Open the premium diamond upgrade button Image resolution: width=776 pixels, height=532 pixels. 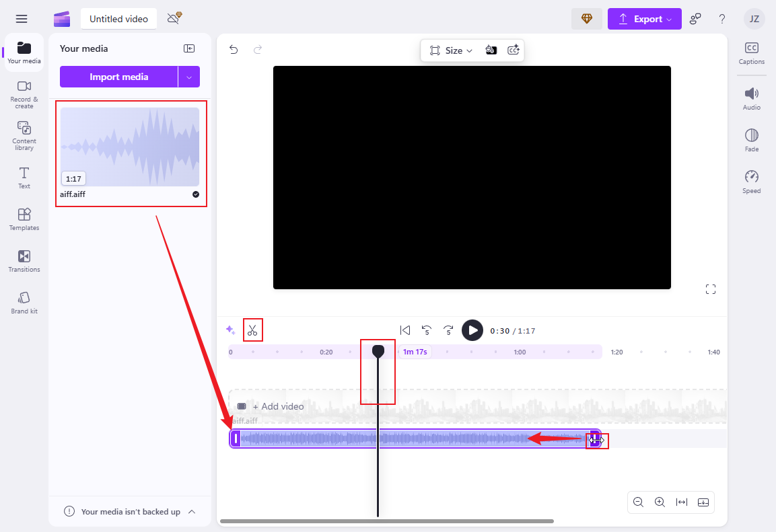pos(587,19)
